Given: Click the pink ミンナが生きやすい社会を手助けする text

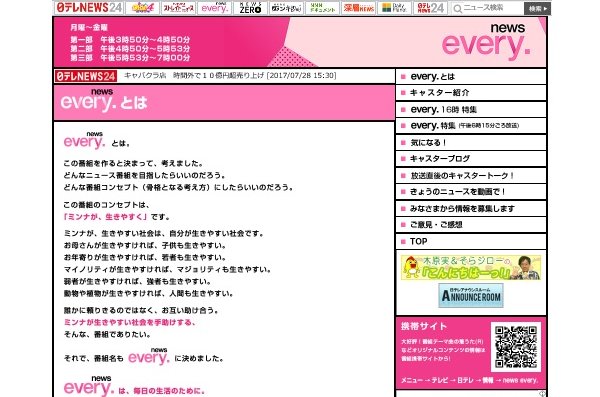Looking at the screenshot, I should coord(130,322).
